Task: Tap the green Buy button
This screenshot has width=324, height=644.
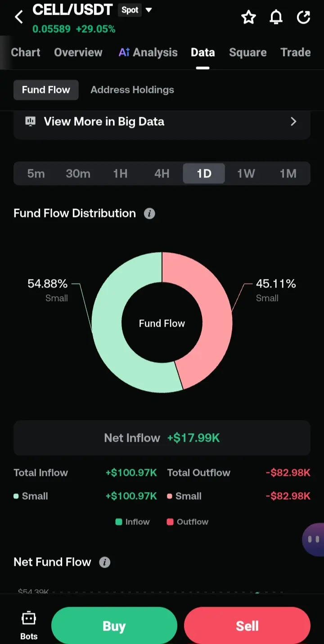Action: click(114, 626)
